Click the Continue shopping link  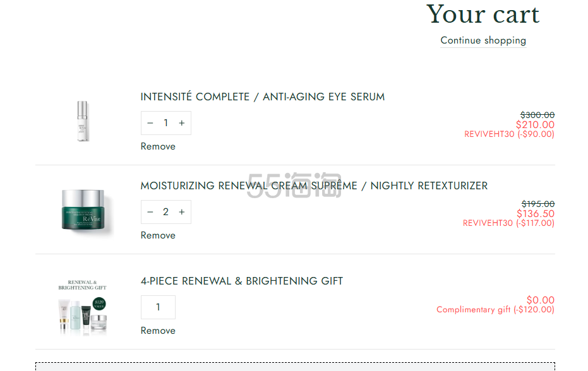(x=483, y=40)
